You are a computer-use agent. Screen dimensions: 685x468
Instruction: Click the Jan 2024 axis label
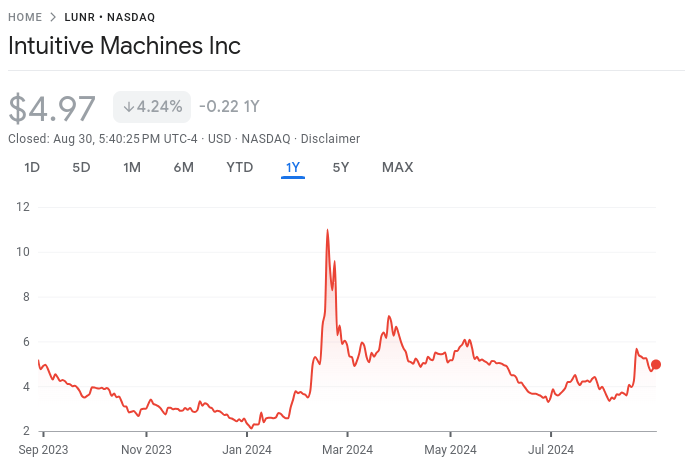(x=246, y=450)
